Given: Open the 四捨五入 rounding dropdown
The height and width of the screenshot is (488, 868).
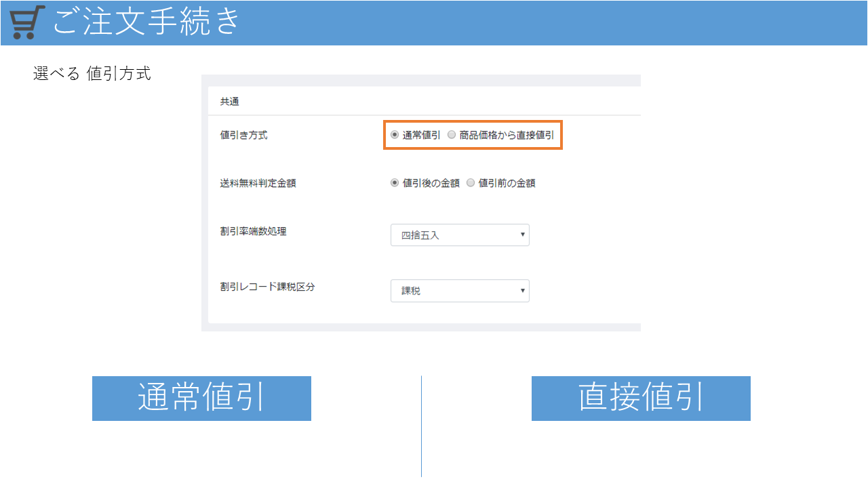Looking at the screenshot, I should pos(460,235).
